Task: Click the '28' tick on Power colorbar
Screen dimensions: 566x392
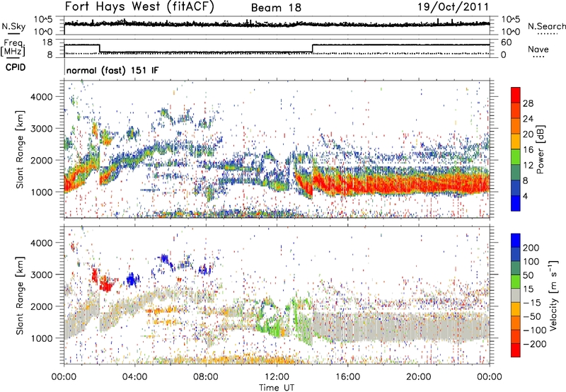Action: [x=528, y=103]
